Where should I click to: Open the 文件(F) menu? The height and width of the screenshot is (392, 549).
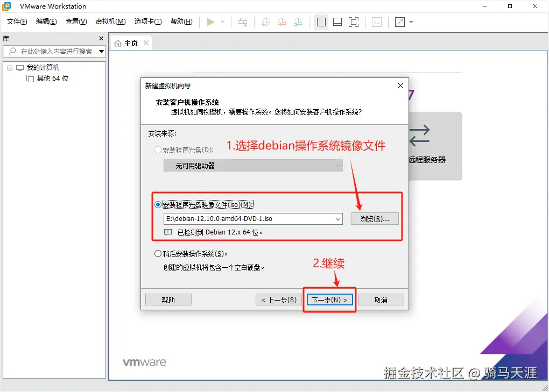click(17, 22)
